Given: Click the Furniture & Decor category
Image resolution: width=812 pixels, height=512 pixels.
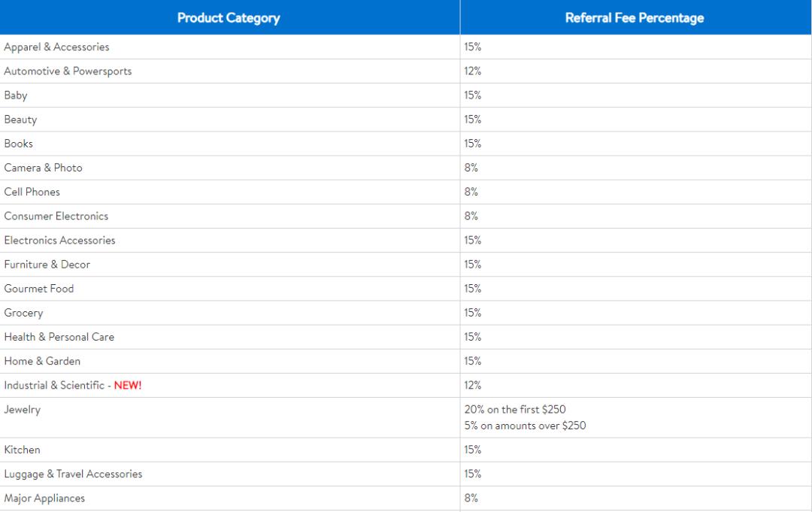Looking at the screenshot, I should click(47, 265).
